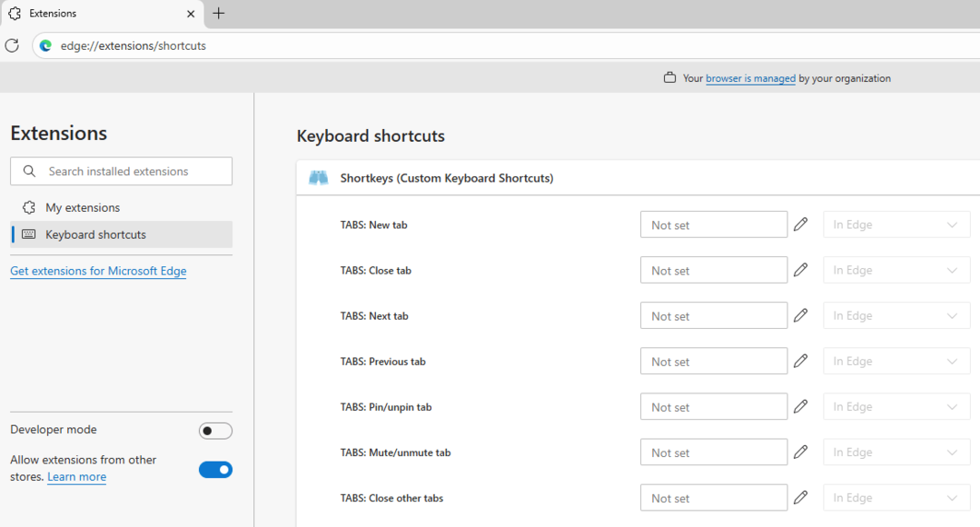Click pencil icon beside Previous tab shortcut
The height and width of the screenshot is (527, 980).
800,361
